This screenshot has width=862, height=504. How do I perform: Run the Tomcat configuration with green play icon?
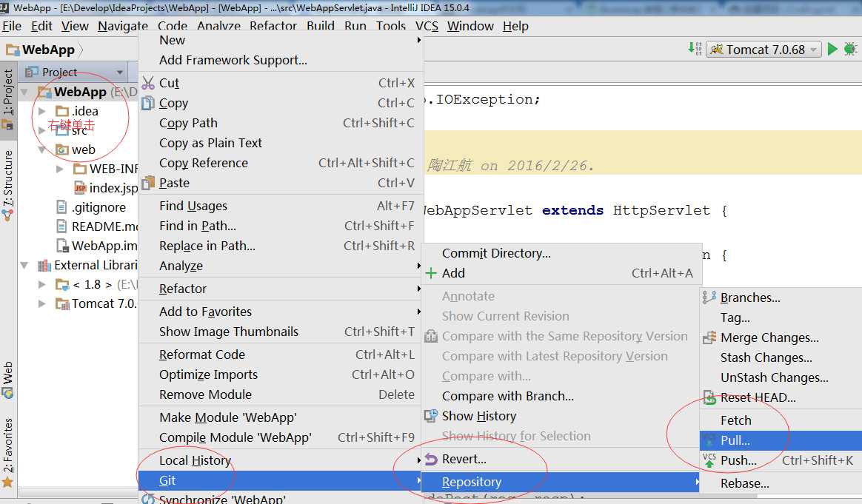pos(832,50)
